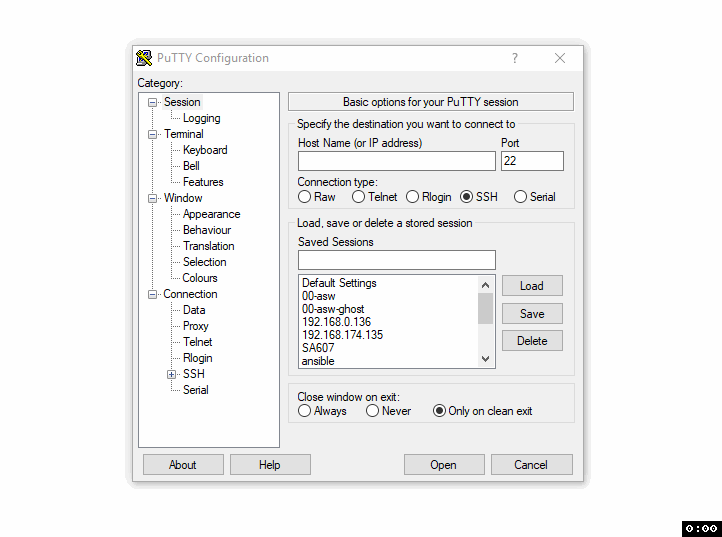Open the Proxy category

coord(196,326)
